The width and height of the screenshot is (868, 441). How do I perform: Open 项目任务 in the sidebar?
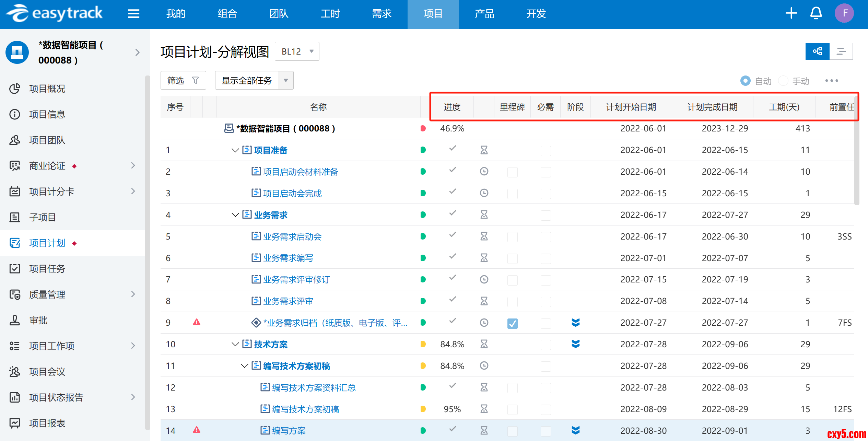click(x=47, y=269)
